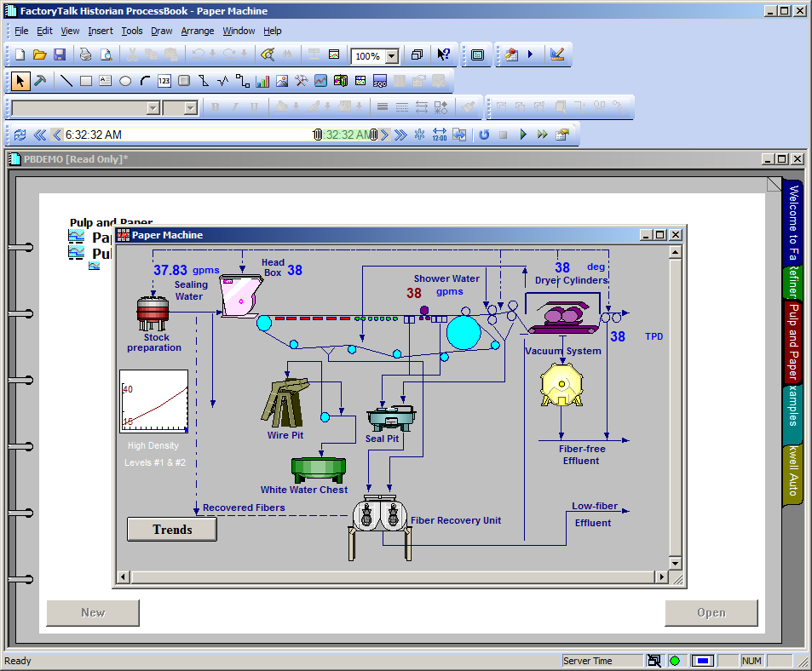Click the Paper Machine horizontal scrollbar right arrow
The width and height of the screenshot is (812, 671).
pyautogui.click(x=661, y=576)
